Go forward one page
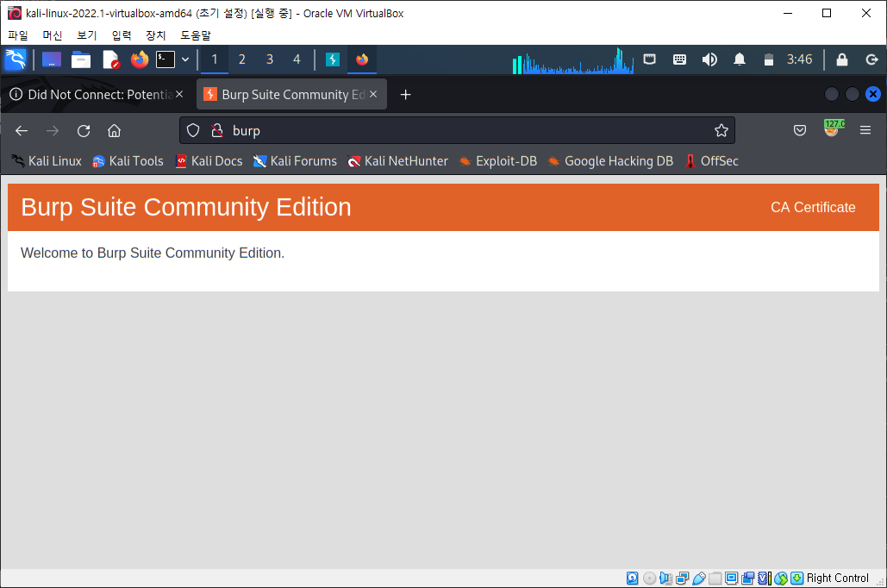Image resolution: width=887 pixels, height=588 pixels. (53, 131)
